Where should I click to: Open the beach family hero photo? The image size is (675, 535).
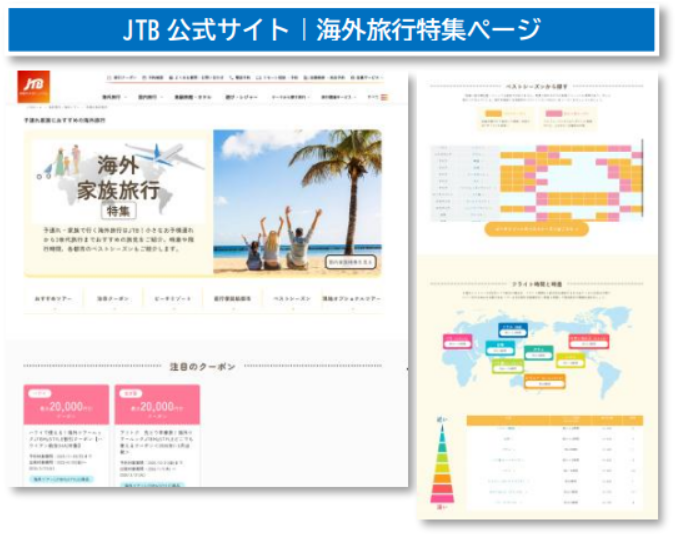tap(297, 202)
